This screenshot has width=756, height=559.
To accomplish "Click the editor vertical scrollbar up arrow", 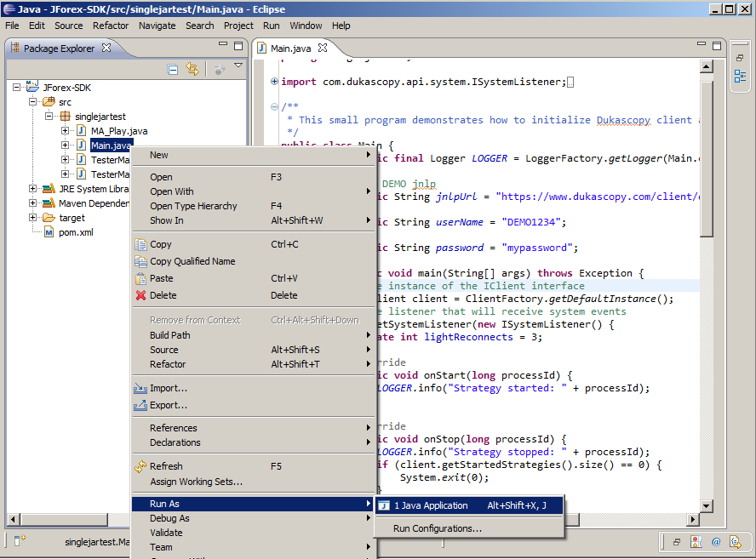I will (707, 66).
